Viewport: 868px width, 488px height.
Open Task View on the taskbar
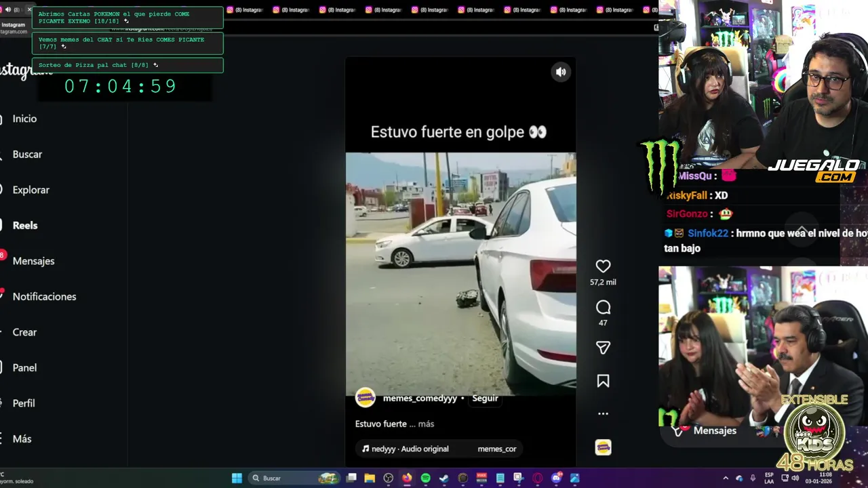coord(351,478)
